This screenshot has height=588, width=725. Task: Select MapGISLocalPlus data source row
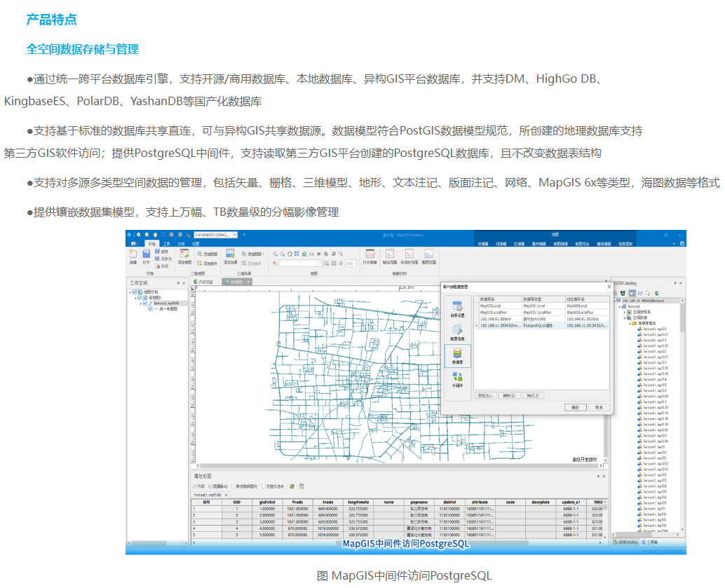tap(542, 313)
